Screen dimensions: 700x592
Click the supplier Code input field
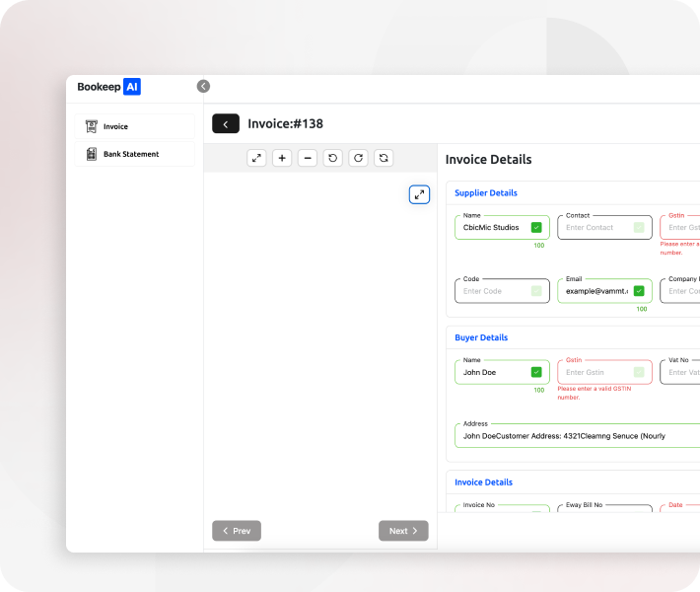pos(493,291)
